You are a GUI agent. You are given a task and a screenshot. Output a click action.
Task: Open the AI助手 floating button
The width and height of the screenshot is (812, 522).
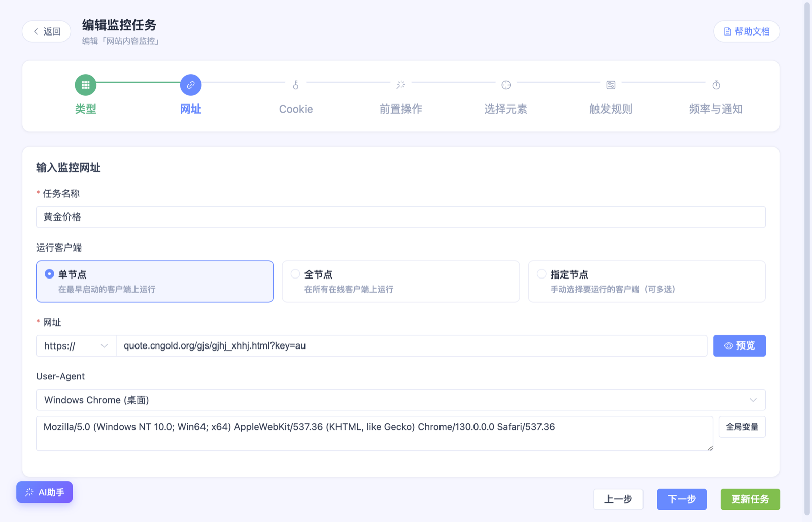45,492
